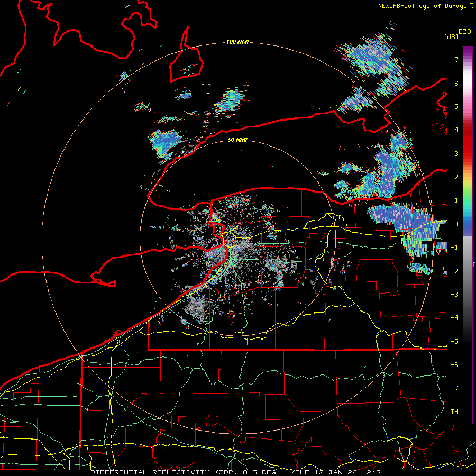Click the -2 dB tick label on the scale
The height and width of the screenshot is (476, 476).
point(454,271)
